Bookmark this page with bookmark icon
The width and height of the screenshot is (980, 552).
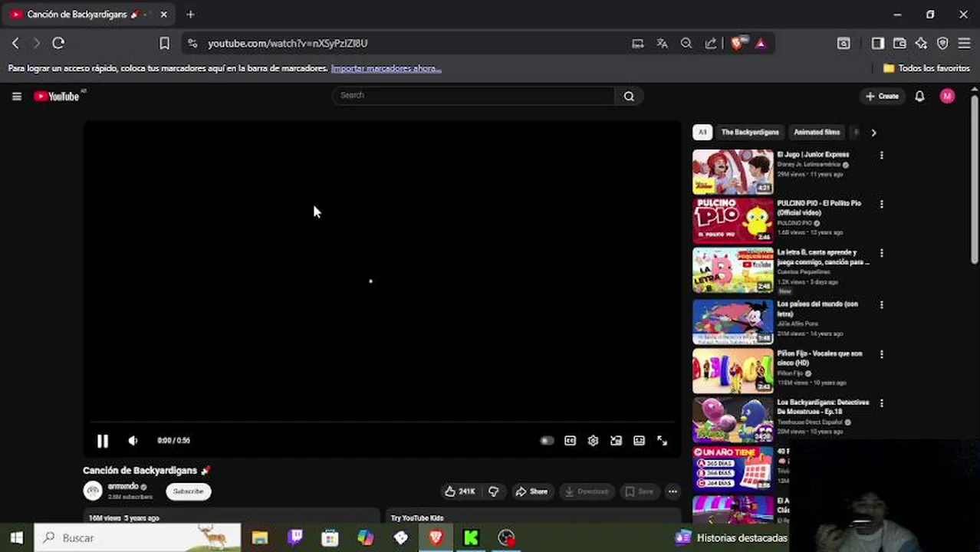pyautogui.click(x=164, y=43)
